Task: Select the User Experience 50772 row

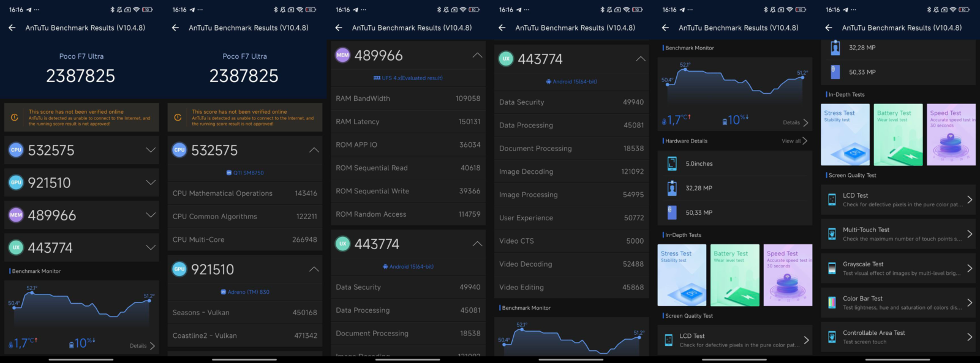Action: click(571, 218)
